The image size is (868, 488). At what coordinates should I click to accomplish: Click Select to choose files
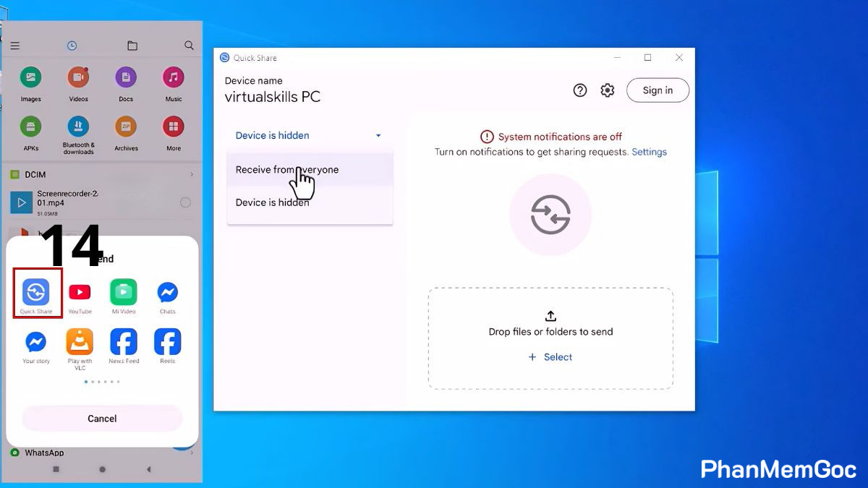pyautogui.click(x=550, y=357)
